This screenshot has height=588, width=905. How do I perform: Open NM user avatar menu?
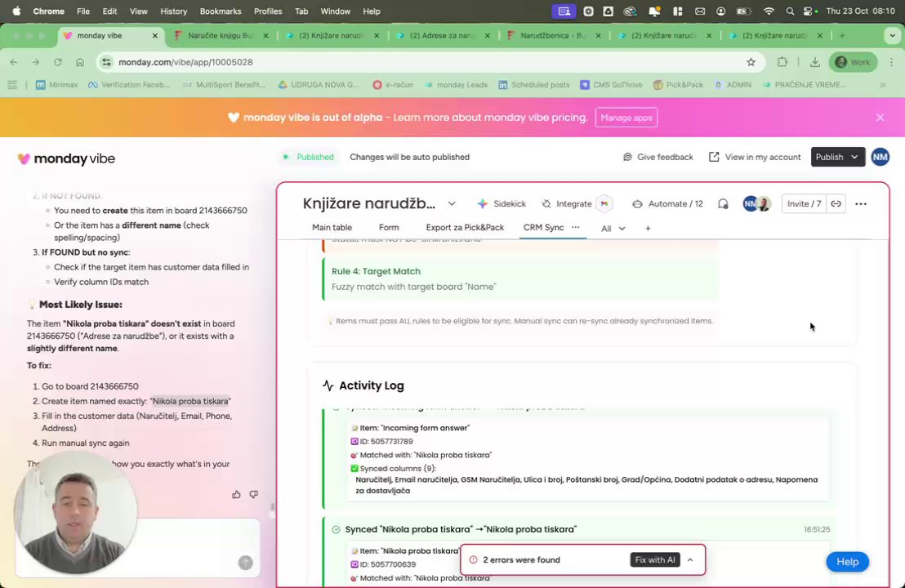pyautogui.click(x=880, y=157)
